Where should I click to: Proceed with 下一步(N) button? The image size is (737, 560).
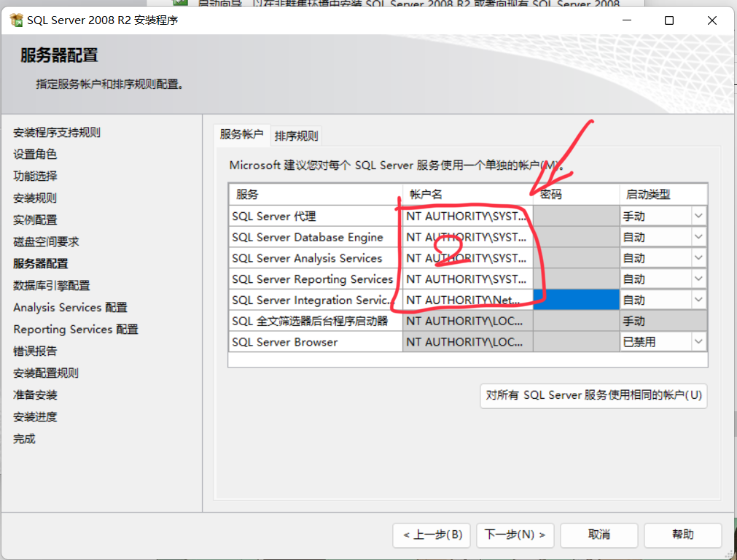point(515,535)
